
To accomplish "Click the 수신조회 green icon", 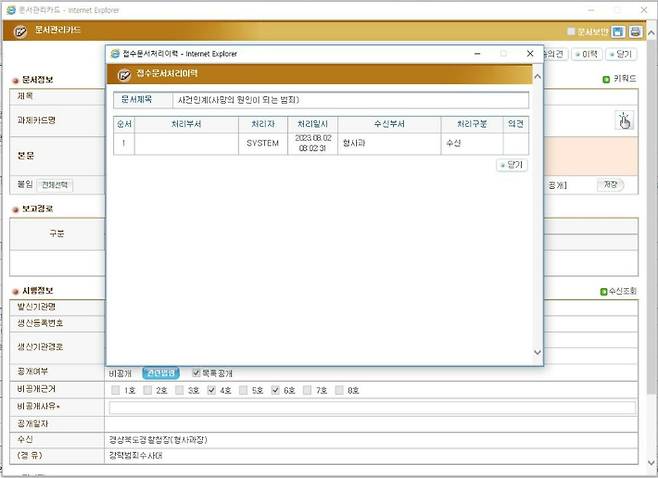I will tap(604, 291).
